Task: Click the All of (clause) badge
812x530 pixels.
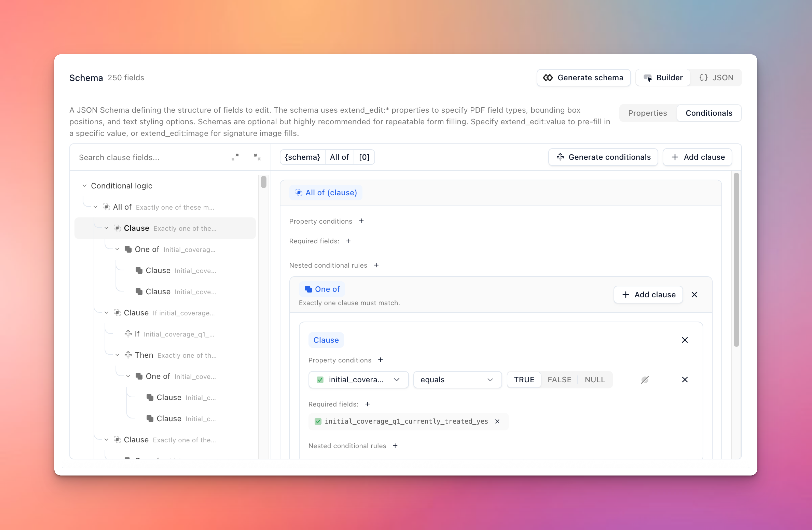Action: pos(326,193)
